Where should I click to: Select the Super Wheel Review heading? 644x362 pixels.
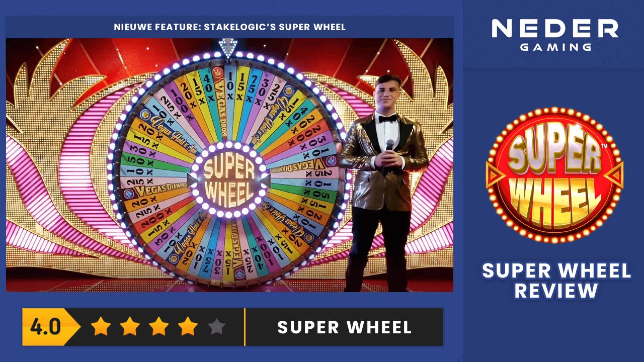coord(556,281)
